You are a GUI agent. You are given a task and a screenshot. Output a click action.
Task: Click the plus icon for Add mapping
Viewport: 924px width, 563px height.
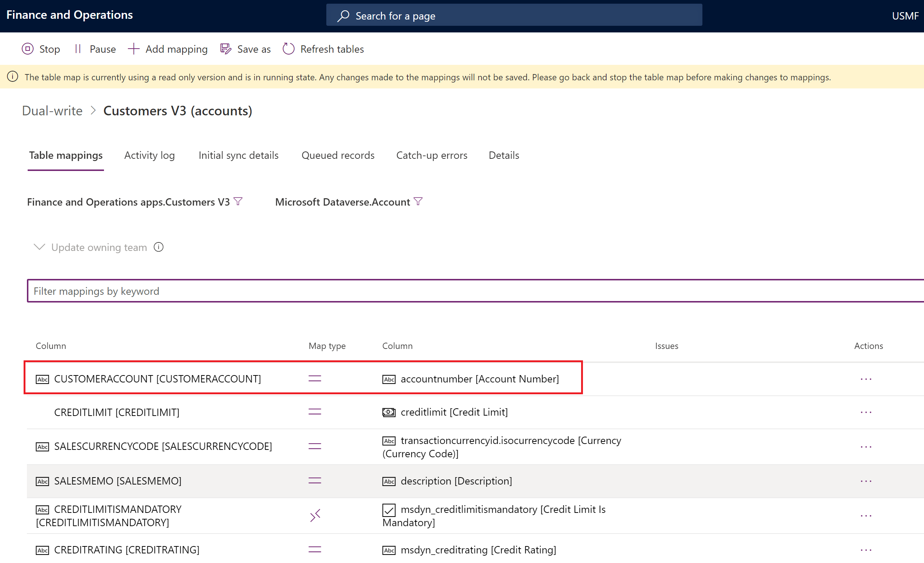[x=133, y=49]
